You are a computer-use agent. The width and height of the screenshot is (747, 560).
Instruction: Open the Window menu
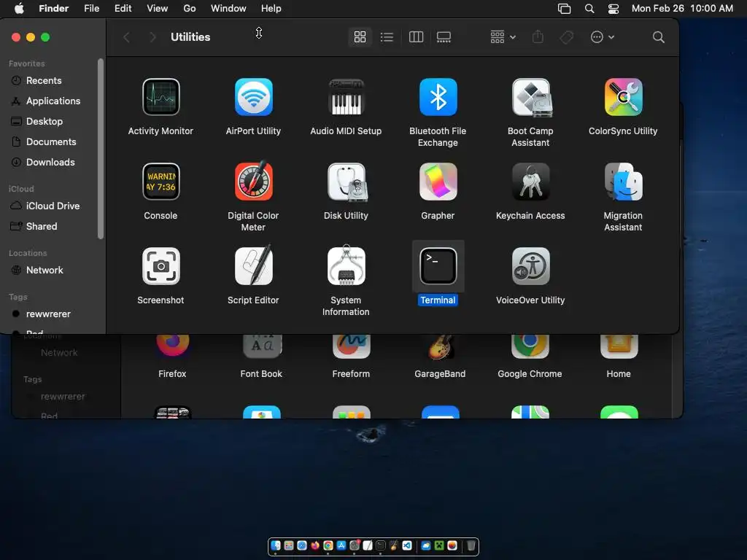pyautogui.click(x=228, y=8)
